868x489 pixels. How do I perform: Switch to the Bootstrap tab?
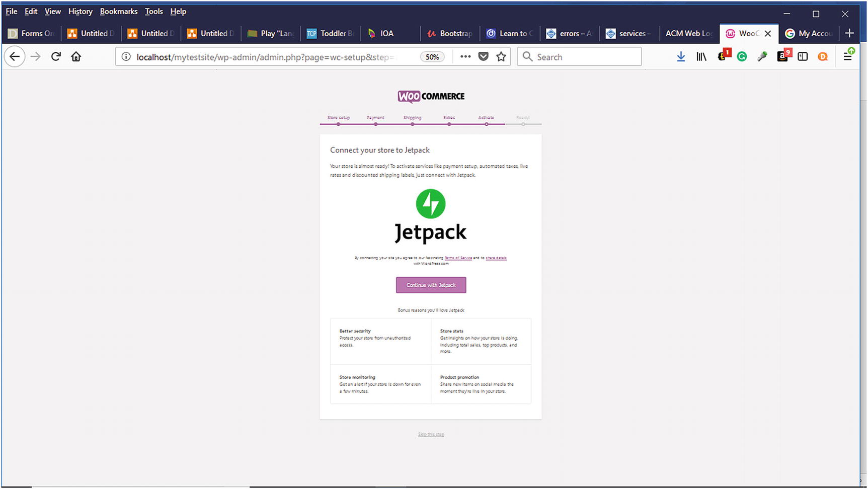[450, 33]
